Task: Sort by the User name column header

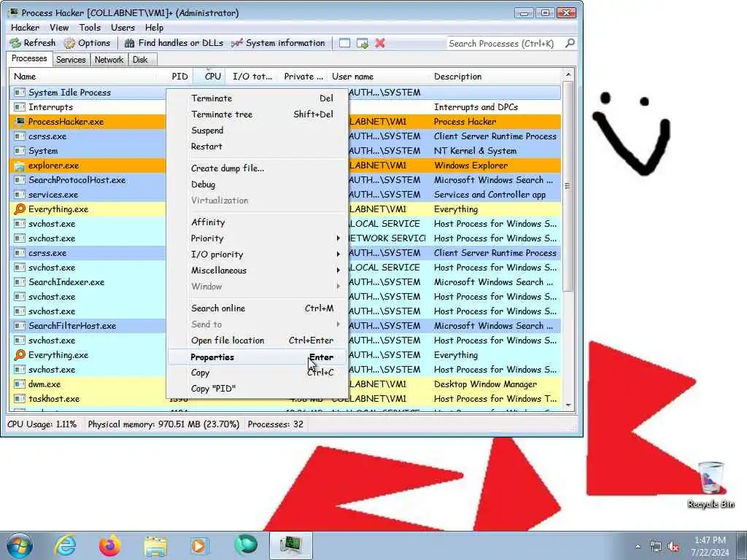Action: point(379,76)
